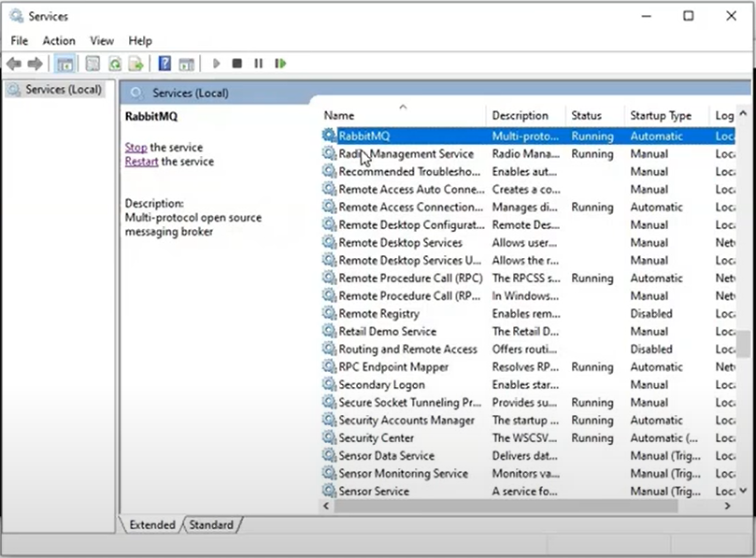Toggle Show/Hide Console Tree toolbar icon

[x=65, y=64]
